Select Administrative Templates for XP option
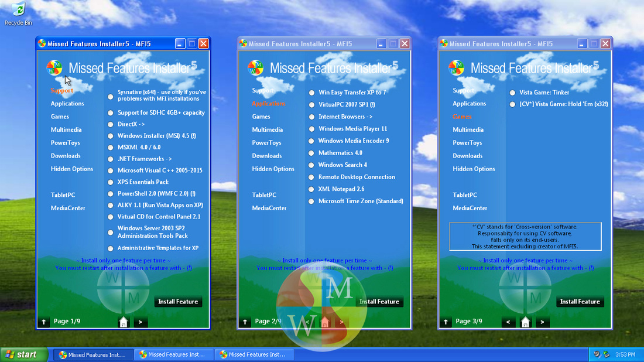 pyautogui.click(x=111, y=248)
